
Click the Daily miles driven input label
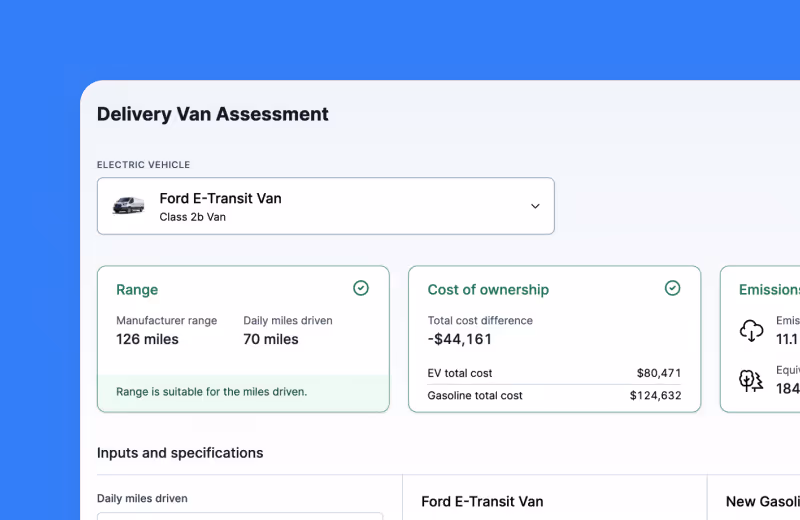(142, 499)
